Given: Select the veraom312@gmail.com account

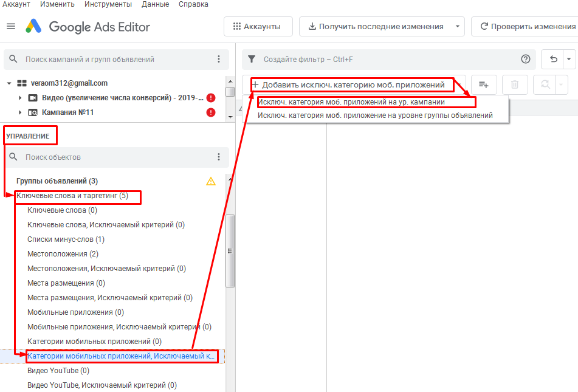Looking at the screenshot, I should (69, 83).
